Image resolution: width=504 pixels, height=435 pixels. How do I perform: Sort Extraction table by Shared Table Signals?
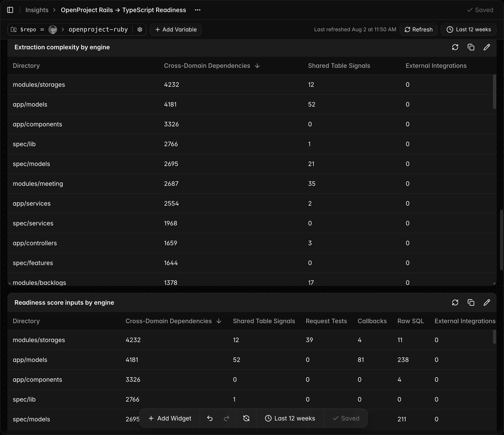coord(339,66)
